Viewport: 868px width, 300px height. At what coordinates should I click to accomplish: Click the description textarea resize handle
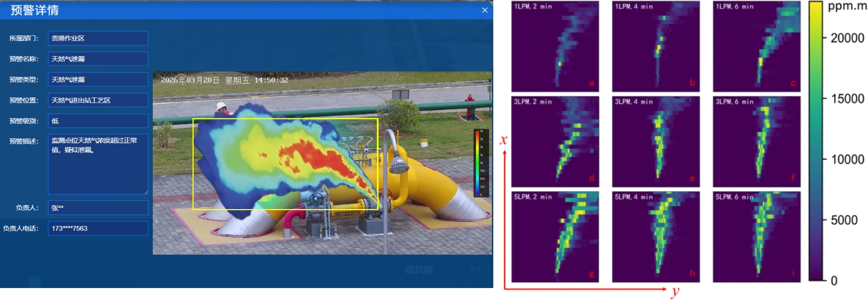tap(146, 192)
